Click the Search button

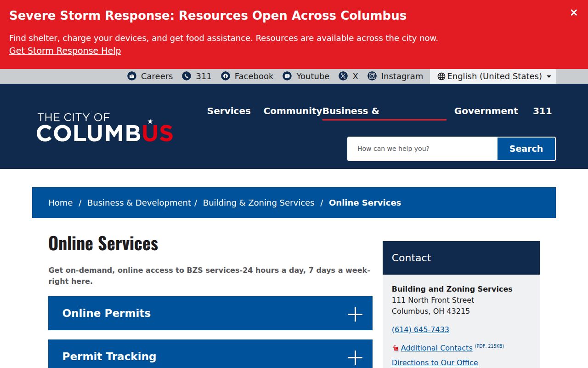point(526,149)
